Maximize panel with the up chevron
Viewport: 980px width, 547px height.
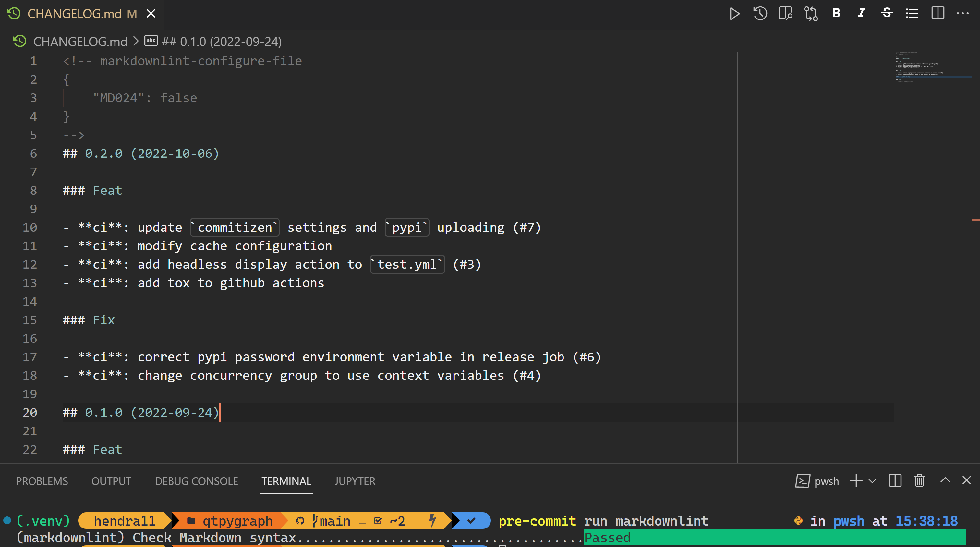pos(945,480)
